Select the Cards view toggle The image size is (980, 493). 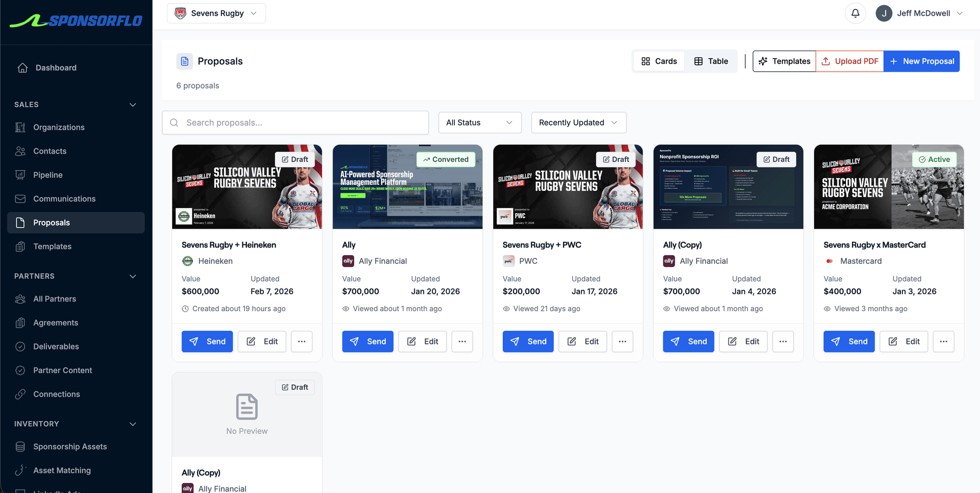coord(658,61)
